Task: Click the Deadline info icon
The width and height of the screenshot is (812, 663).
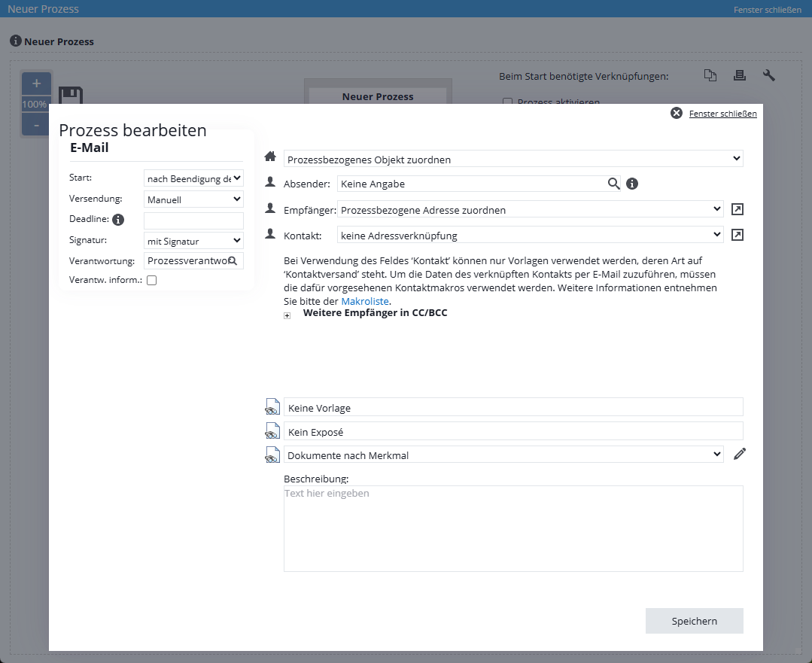Action: (x=118, y=220)
